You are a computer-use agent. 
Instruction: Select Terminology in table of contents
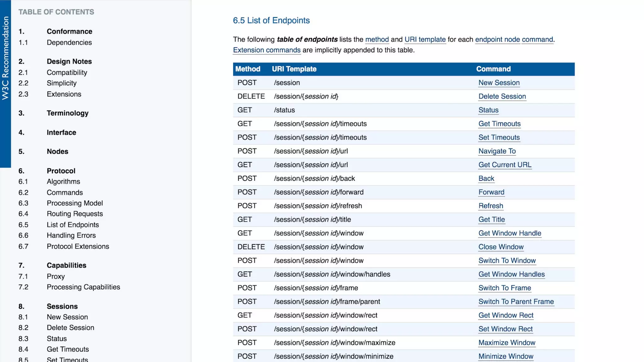tap(68, 113)
